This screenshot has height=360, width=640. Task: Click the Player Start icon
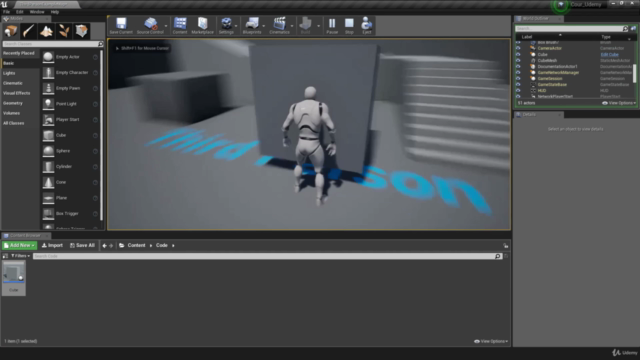[x=48, y=120]
